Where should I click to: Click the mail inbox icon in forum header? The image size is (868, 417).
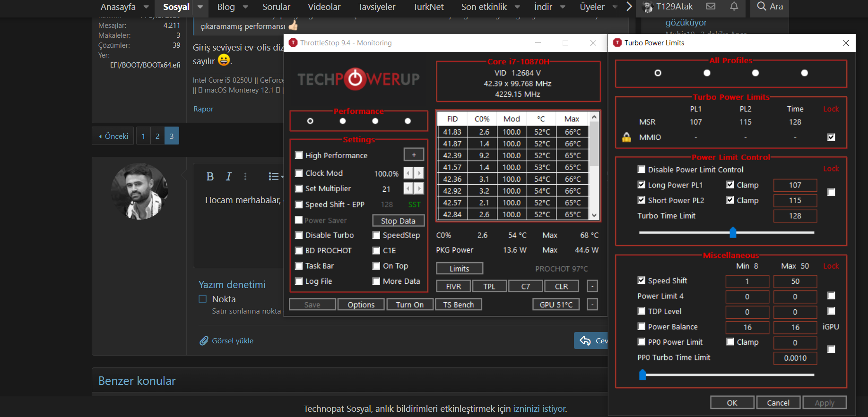pyautogui.click(x=711, y=6)
